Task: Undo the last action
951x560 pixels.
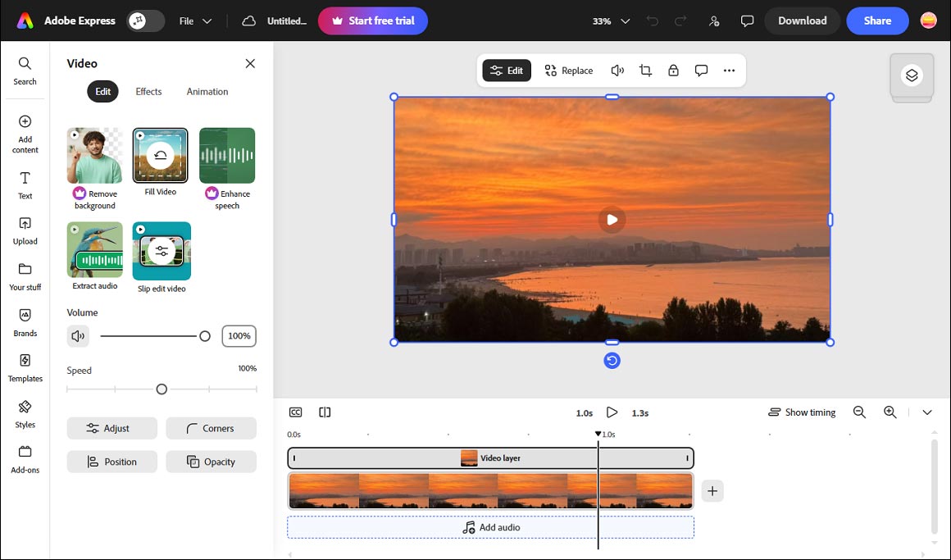Action: pyautogui.click(x=652, y=20)
